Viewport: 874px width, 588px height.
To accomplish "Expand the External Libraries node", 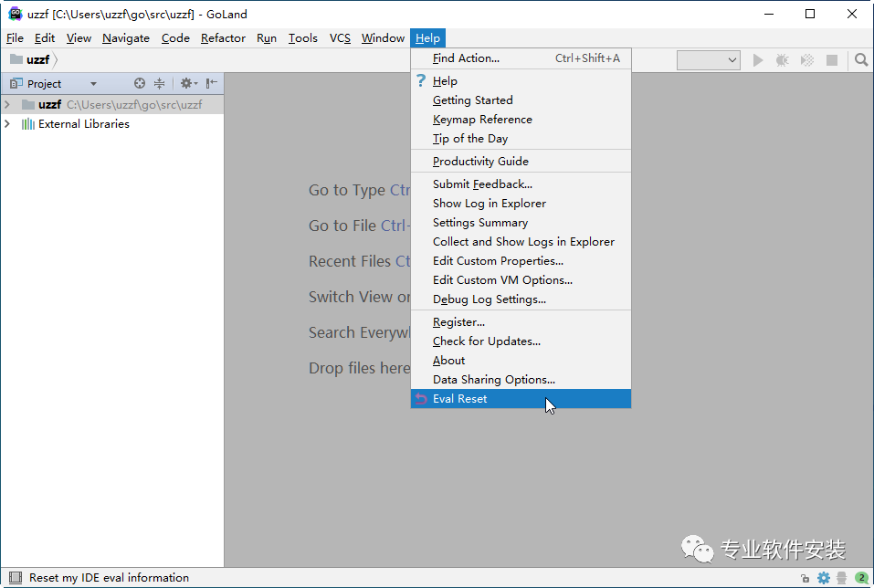I will coord(8,124).
